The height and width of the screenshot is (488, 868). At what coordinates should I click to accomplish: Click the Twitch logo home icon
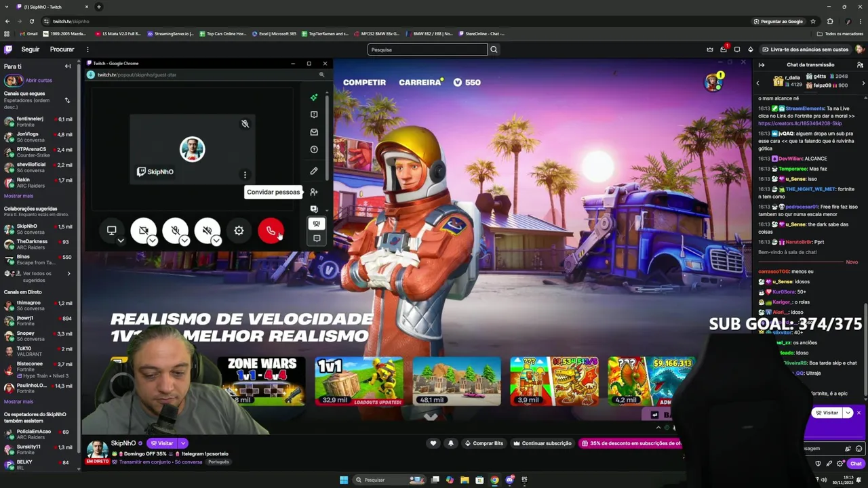click(8, 49)
